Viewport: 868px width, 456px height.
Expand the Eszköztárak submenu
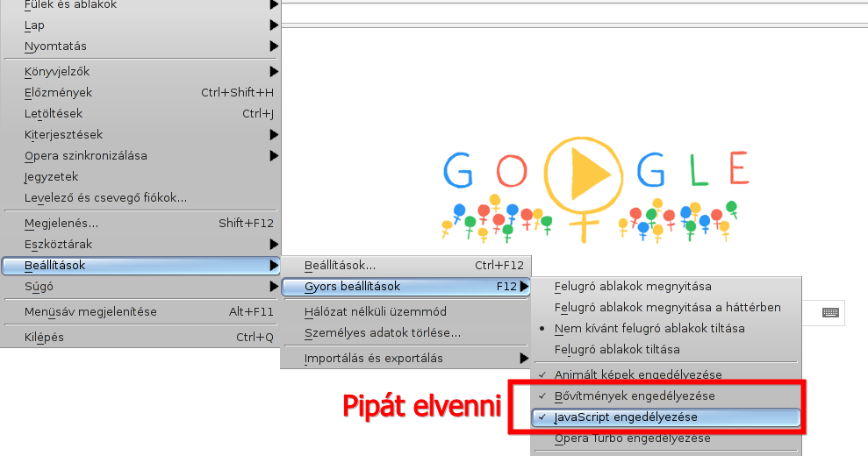point(140,244)
